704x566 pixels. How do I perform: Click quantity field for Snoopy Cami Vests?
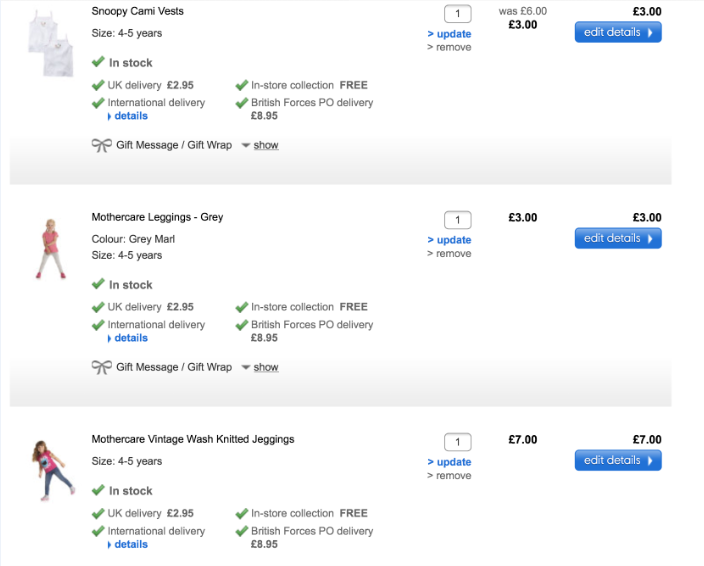457,14
